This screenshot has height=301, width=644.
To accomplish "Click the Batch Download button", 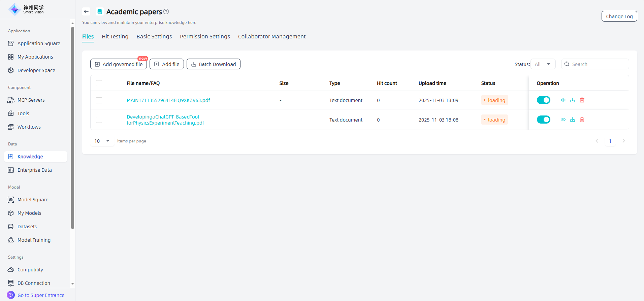I will [x=213, y=64].
